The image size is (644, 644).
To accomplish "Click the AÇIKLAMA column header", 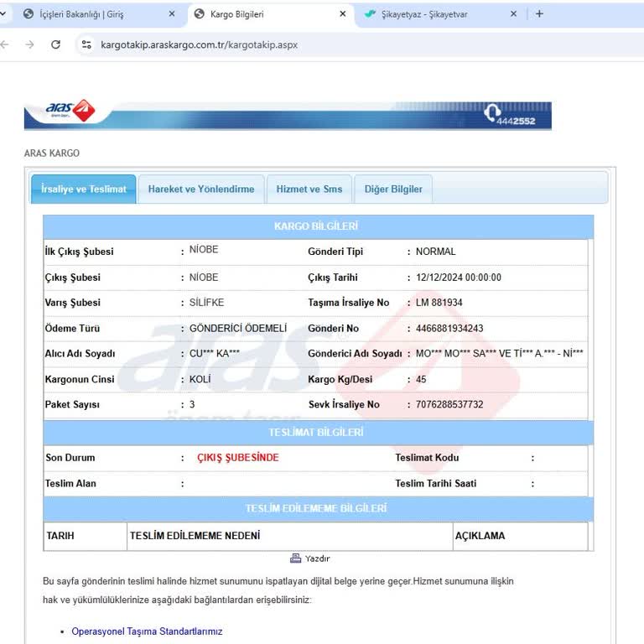I will pyautogui.click(x=480, y=536).
